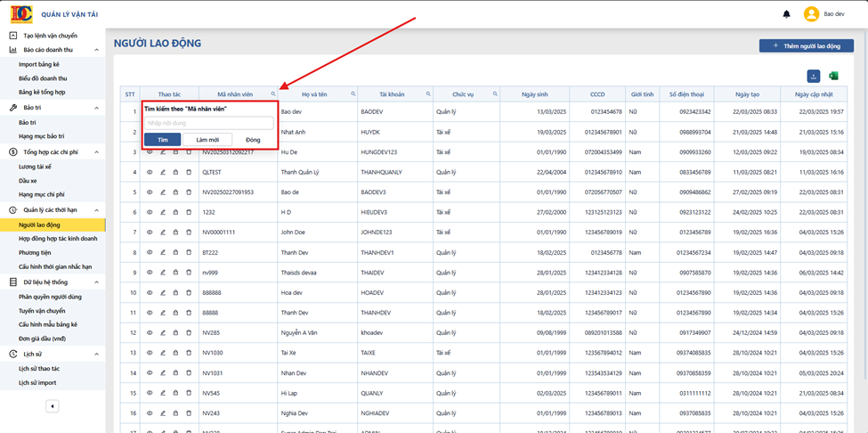Click the Tìm search button
Image resolution: width=868 pixels, height=433 pixels.
162,140
